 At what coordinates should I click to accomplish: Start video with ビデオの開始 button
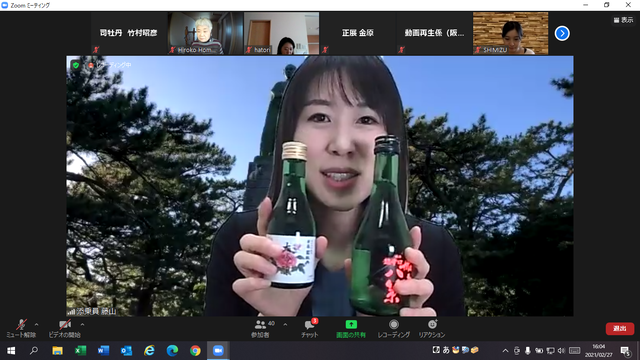[64, 329]
